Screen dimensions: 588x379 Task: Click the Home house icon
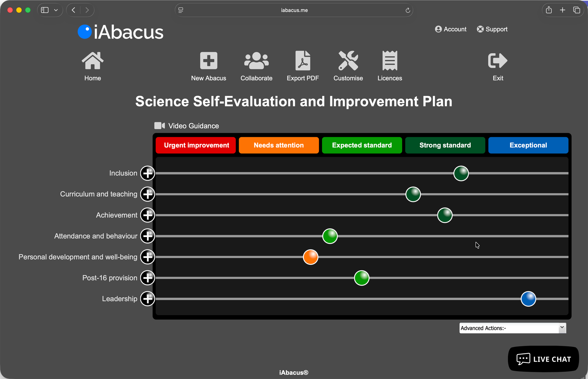93,61
